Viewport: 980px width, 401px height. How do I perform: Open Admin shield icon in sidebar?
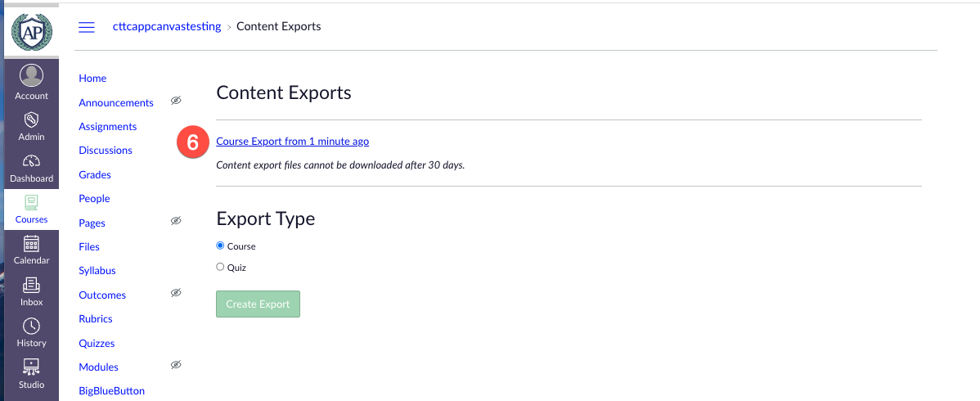click(32, 120)
